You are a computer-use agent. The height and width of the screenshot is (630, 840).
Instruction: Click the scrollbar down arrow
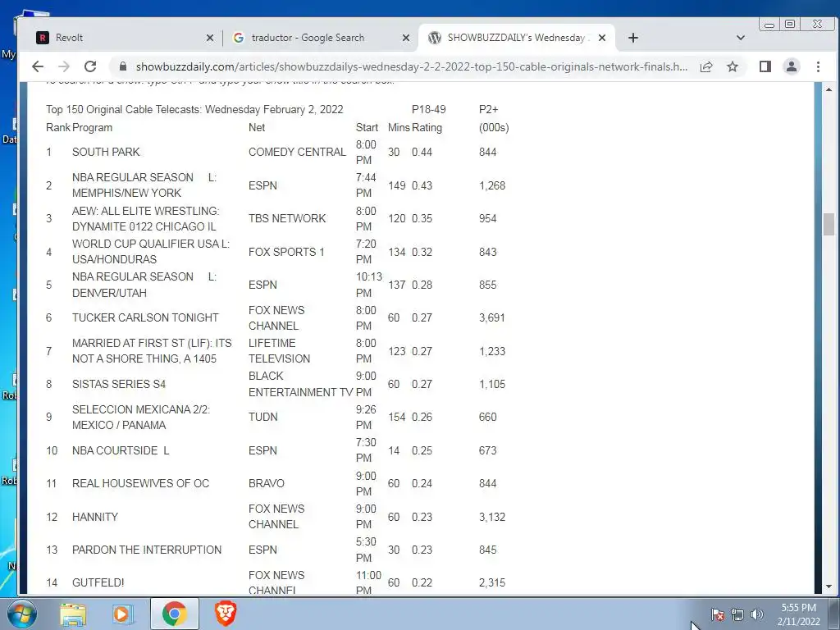[829, 586]
